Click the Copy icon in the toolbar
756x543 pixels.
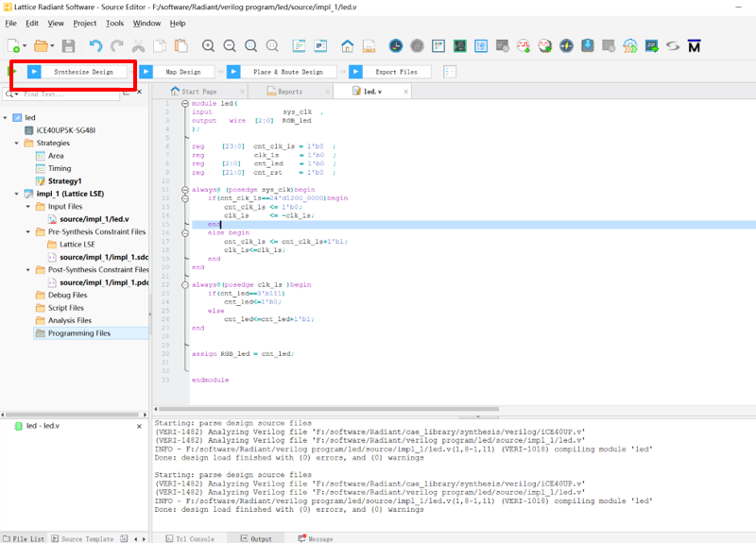(x=160, y=46)
